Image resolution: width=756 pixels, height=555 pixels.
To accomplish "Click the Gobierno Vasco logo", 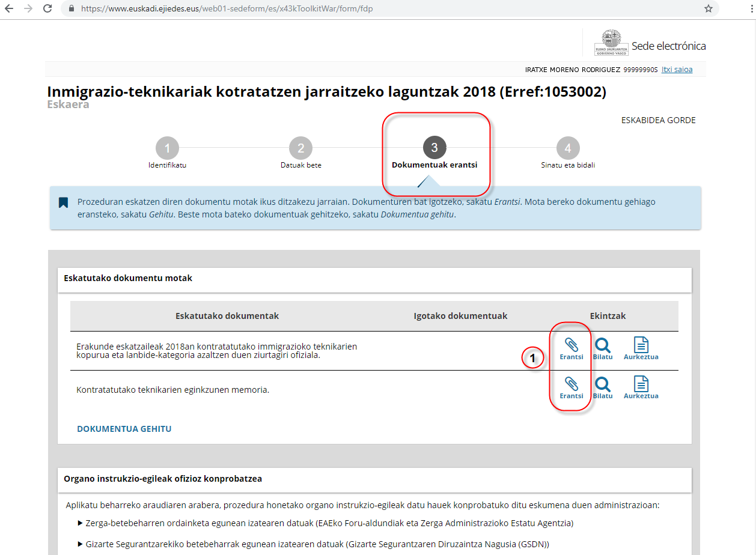I will pos(611,43).
